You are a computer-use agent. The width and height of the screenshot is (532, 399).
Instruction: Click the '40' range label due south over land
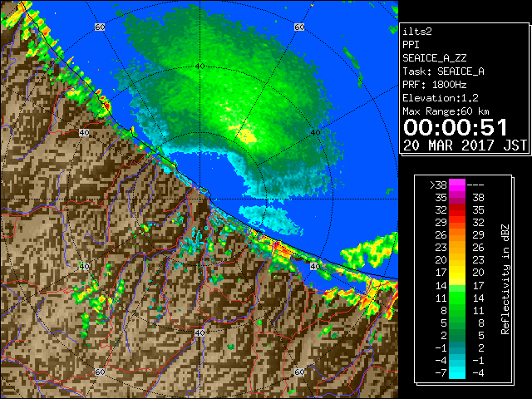point(199,332)
